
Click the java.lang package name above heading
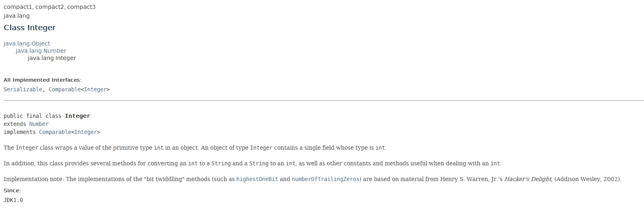pyautogui.click(x=17, y=16)
